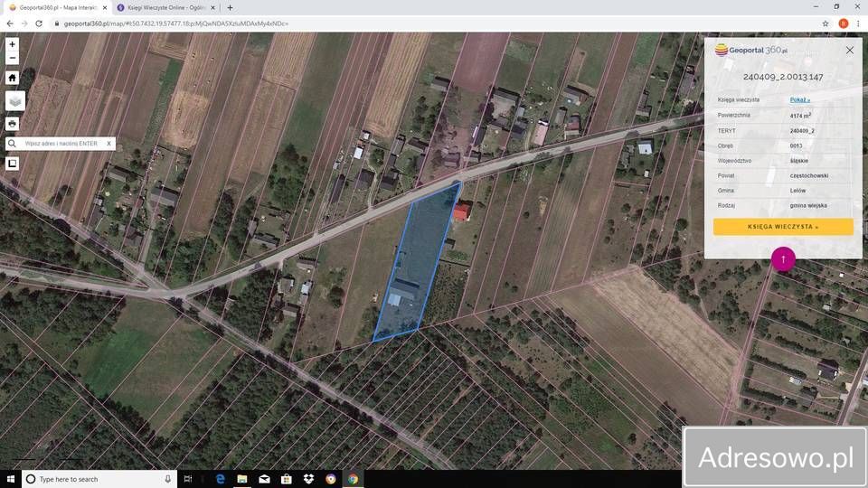Click the Geoportal 360 logo
The image size is (868, 488).
click(x=750, y=50)
